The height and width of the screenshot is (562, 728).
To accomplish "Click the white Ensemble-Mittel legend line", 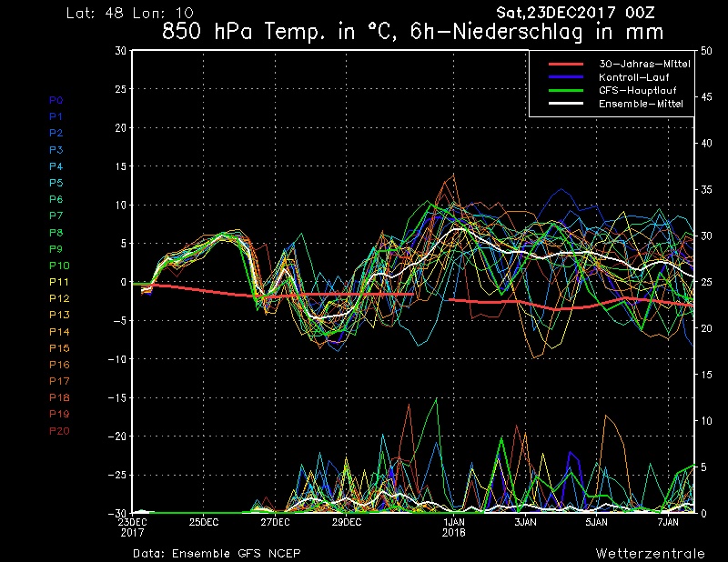I will pyautogui.click(x=566, y=105).
